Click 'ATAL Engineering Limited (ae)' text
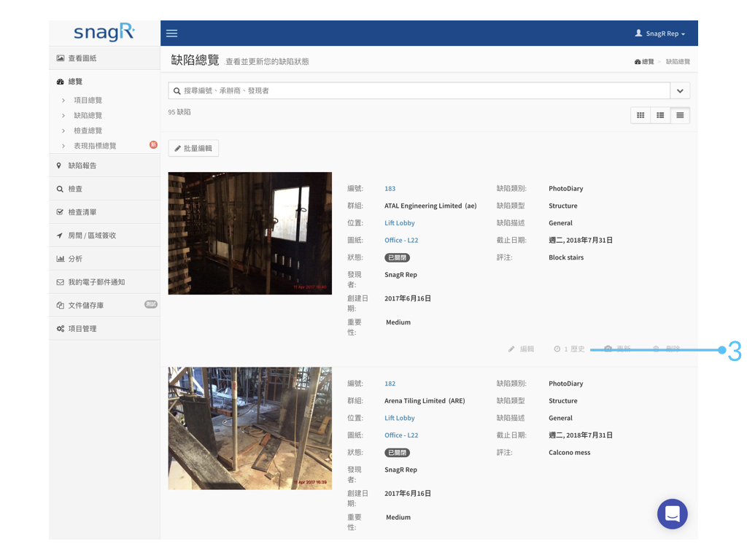 [x=430, y=206]
